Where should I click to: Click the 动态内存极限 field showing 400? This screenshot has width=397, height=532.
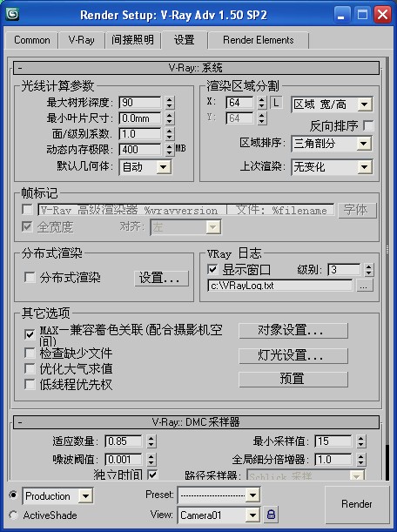pos(140,149)
